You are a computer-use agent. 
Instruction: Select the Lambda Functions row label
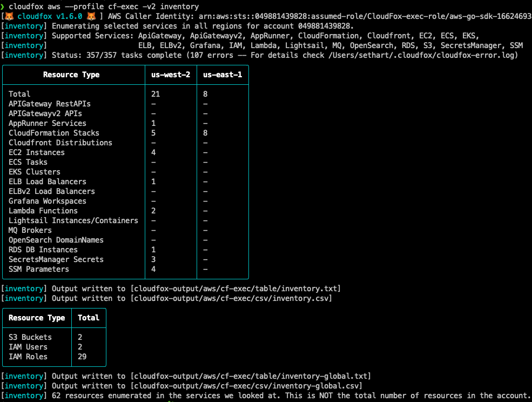[x=43, y=211]
